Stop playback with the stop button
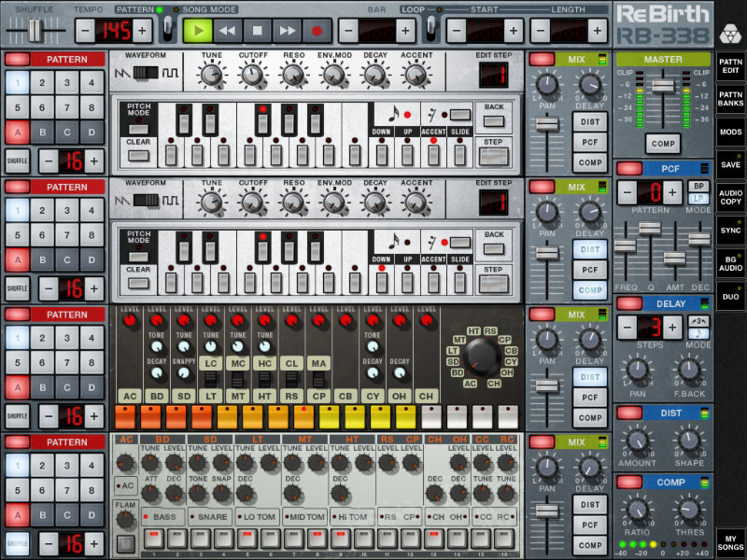The image size is (747, 560). point(258,31)
